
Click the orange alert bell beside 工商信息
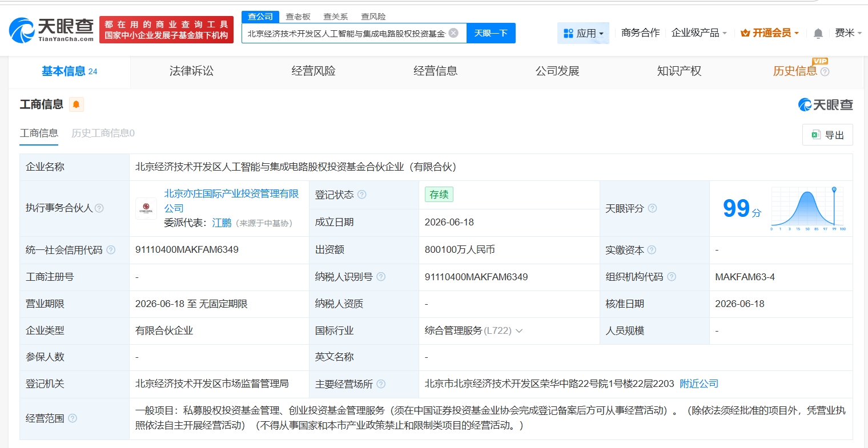pyautogui.click(x=76, y=104)
